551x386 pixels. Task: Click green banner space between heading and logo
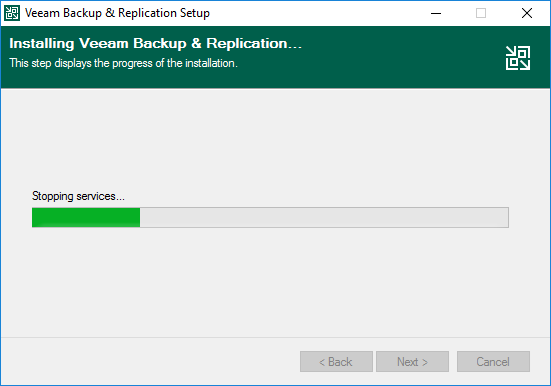click(x=404, y=56)
